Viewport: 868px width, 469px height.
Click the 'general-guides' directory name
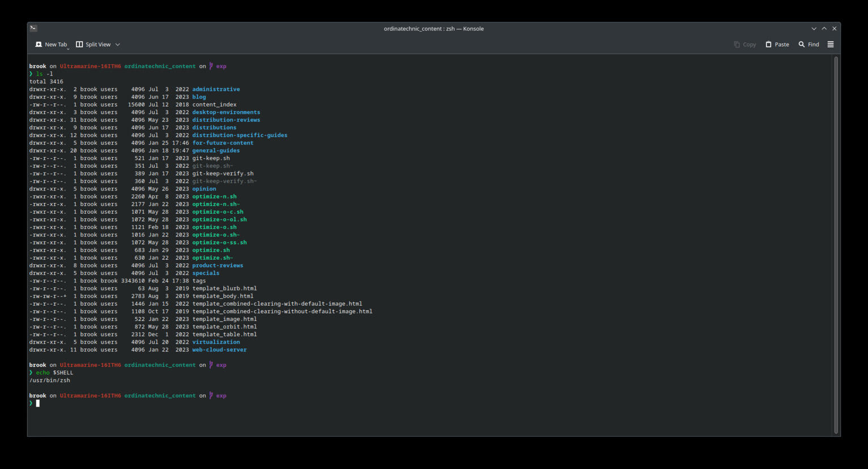coord(216,150)
